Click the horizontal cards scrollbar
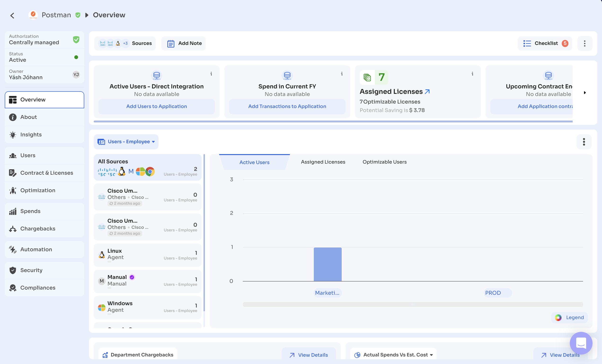Screen dimensions: 602x364 tap(333, 121)
